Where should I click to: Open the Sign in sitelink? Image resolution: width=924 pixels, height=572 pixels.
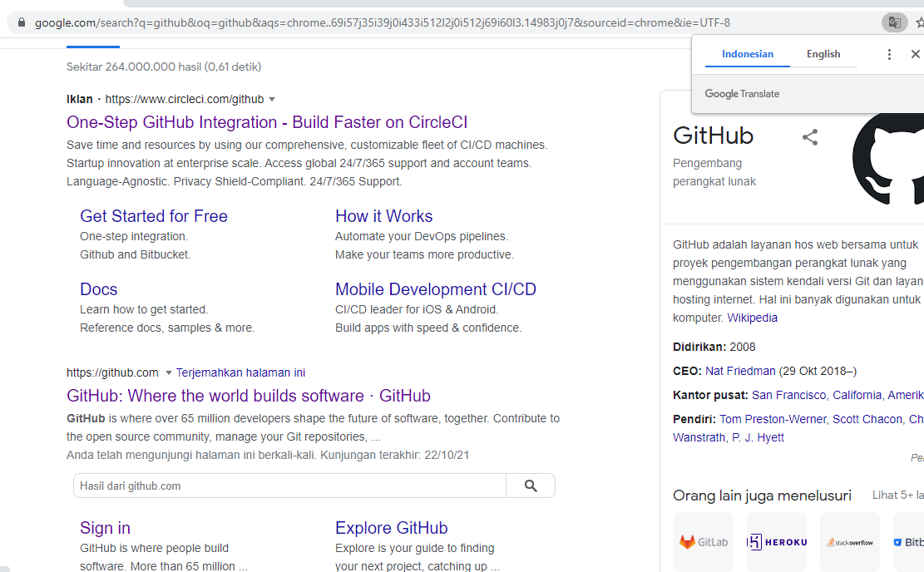[105, 528]
